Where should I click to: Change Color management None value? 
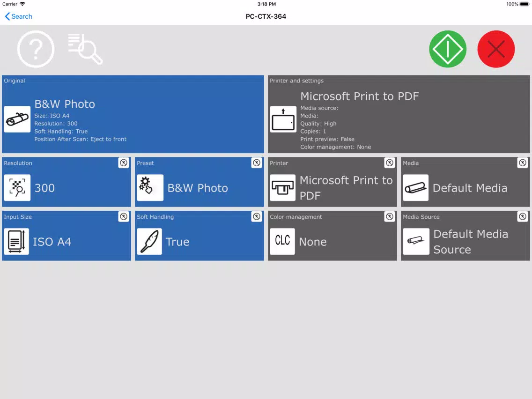coord(313,242)
